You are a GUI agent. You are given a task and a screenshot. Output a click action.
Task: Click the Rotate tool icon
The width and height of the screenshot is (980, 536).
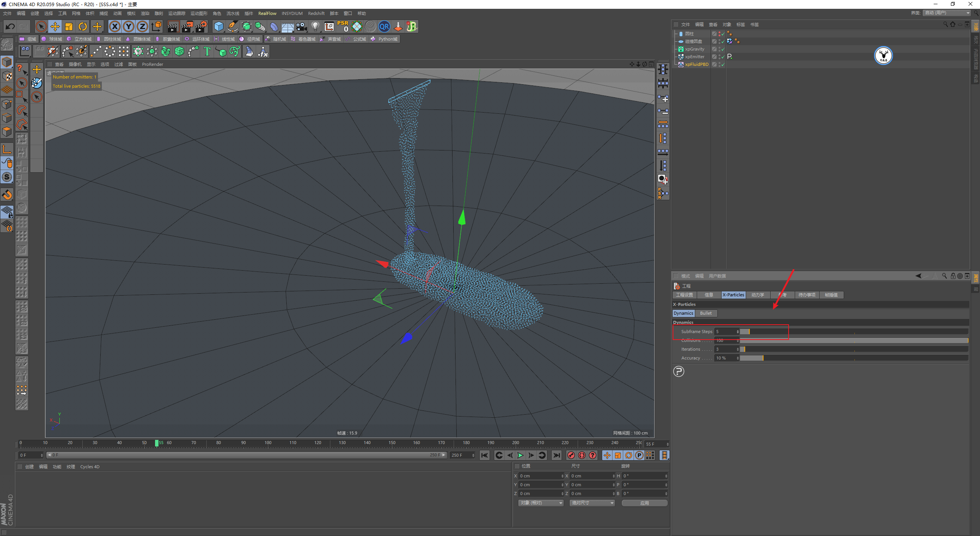83,26
